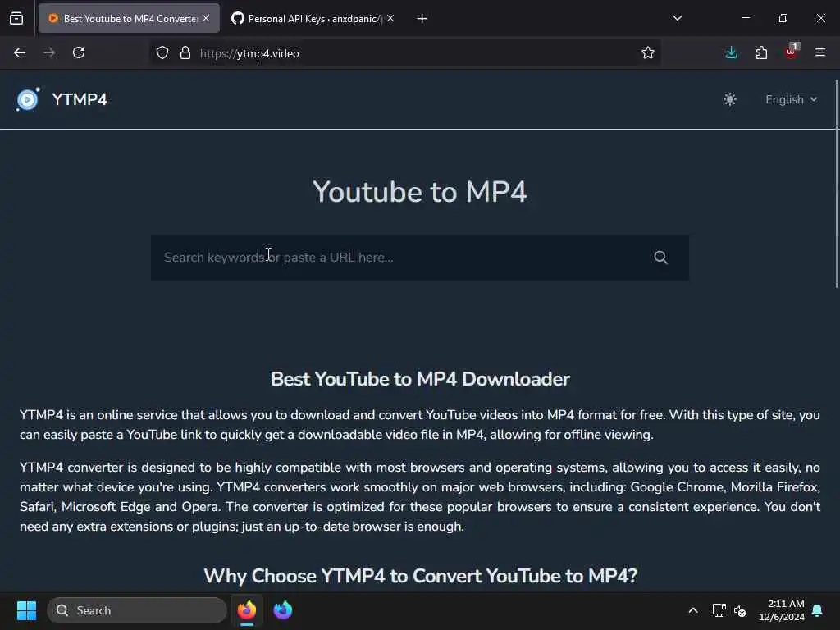Image resolution: width=840 pixels, height=630 pixels.
Task: Open a new tab with plus button
Action: coord(422,19)
